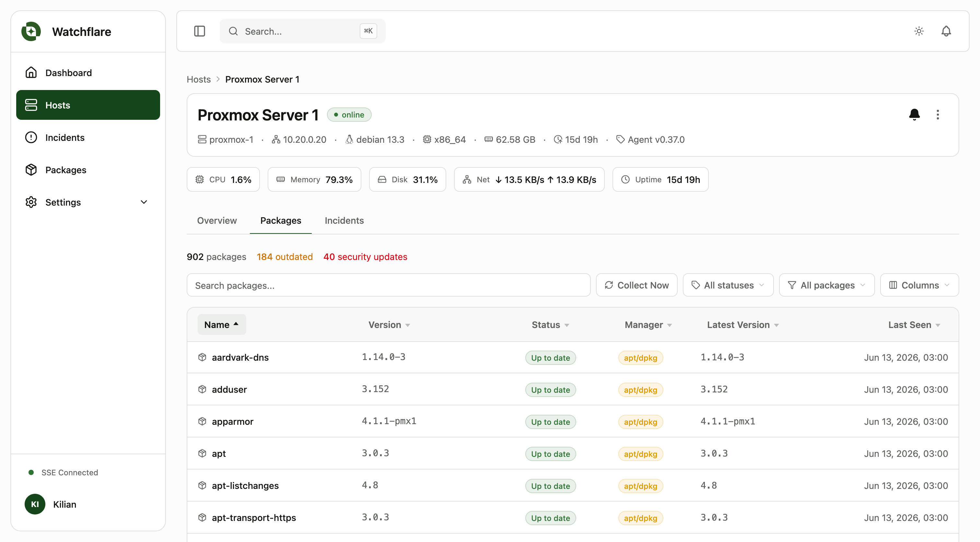980x542 pixels.
Task: Click the KI user avatar
Action: click(x=35, y=504)
